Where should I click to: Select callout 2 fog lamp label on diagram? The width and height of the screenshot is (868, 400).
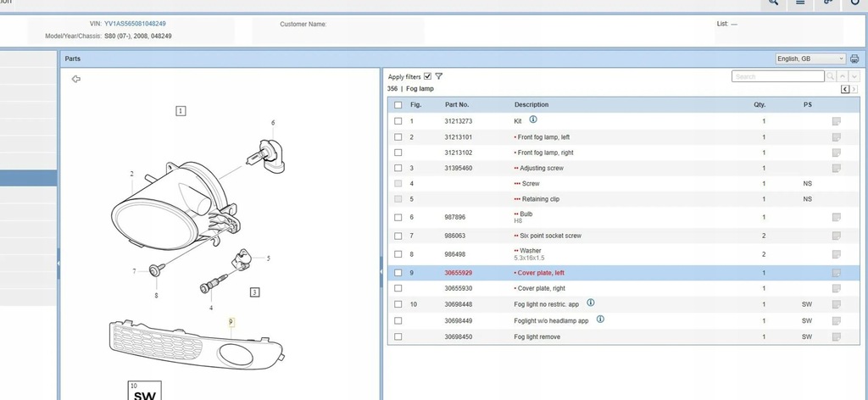(x=131, y=174)
